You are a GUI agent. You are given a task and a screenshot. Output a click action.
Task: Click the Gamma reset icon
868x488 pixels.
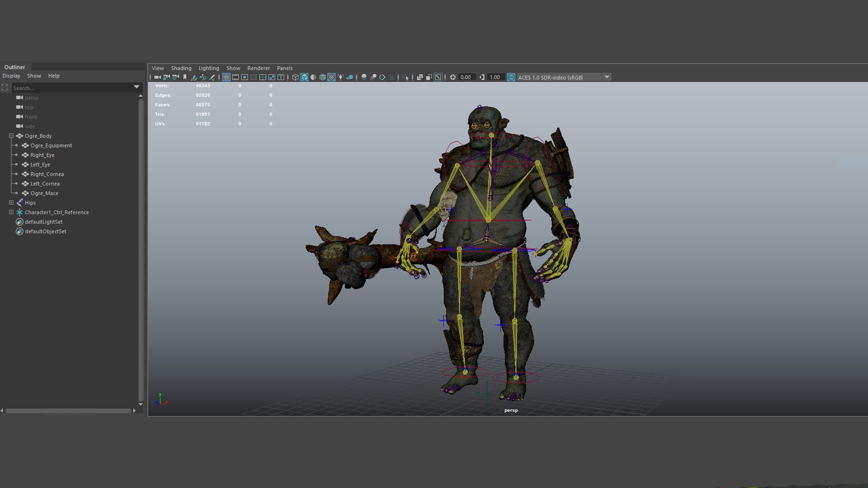click(x=482, y=77)
